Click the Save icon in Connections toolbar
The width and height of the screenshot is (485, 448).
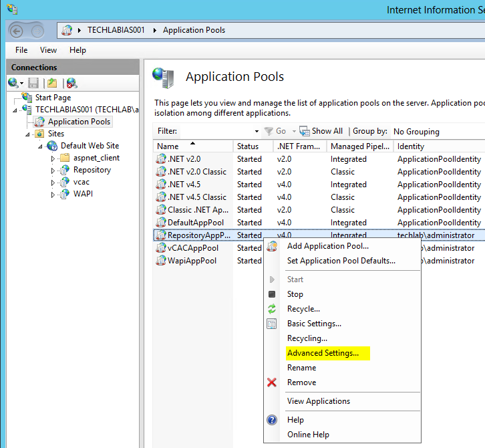(33, 83)
